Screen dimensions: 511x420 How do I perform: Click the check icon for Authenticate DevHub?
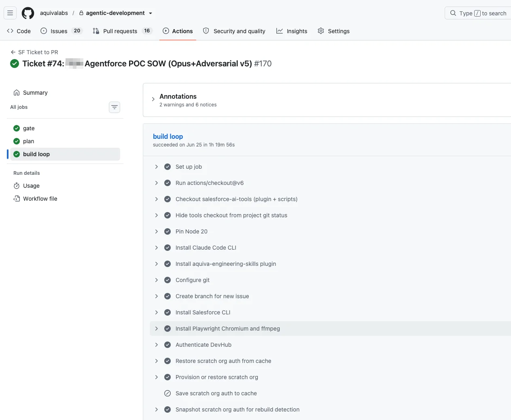pyautogui.click(x=168, y=345)
